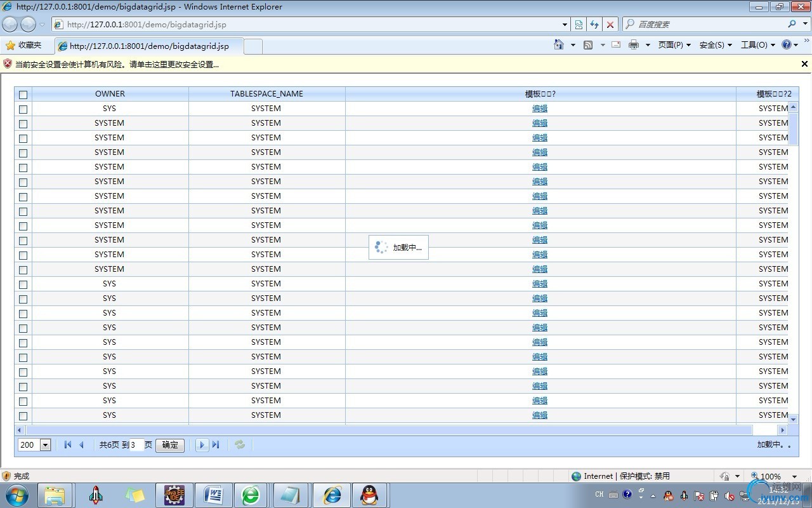Check the first row checkbox with OWNER SYS

pos(23,109)
